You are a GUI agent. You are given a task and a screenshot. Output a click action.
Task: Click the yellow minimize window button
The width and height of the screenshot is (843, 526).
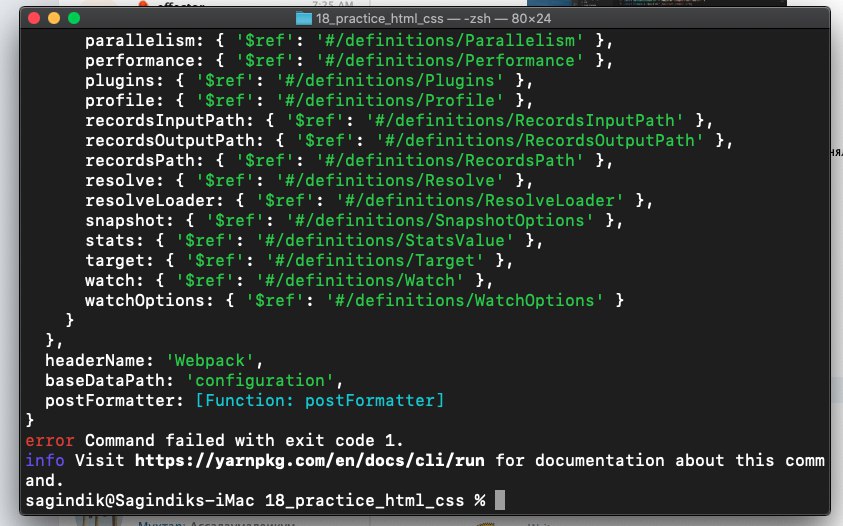(x=54, y=18)
